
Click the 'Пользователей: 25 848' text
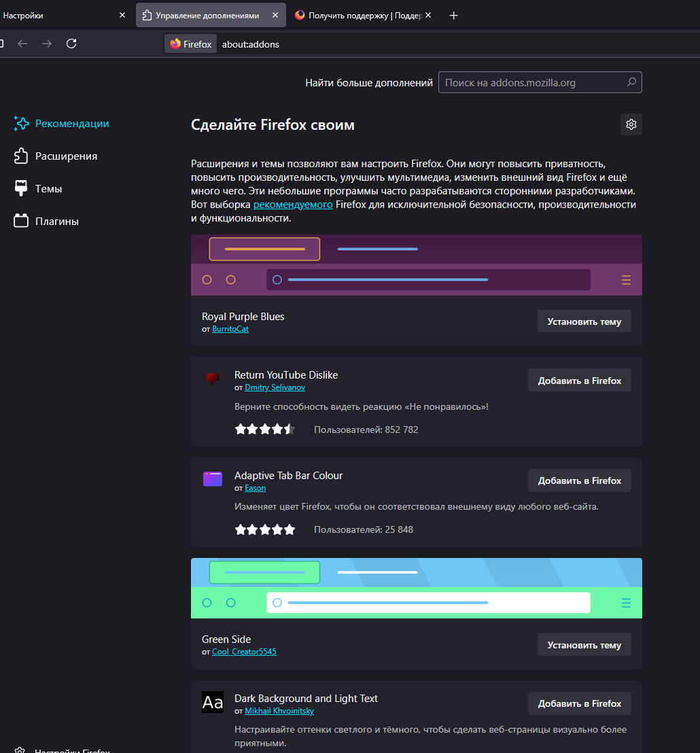[x=364, y=529]
